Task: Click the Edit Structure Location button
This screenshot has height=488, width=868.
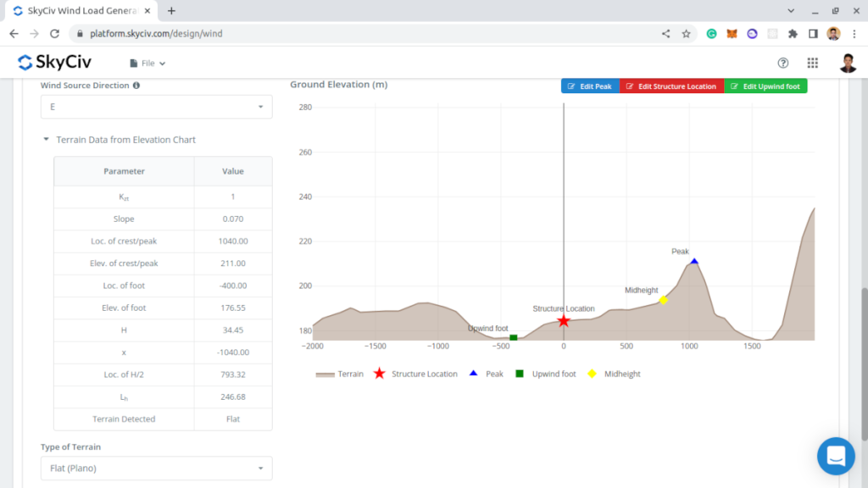Action: [671, 86]
